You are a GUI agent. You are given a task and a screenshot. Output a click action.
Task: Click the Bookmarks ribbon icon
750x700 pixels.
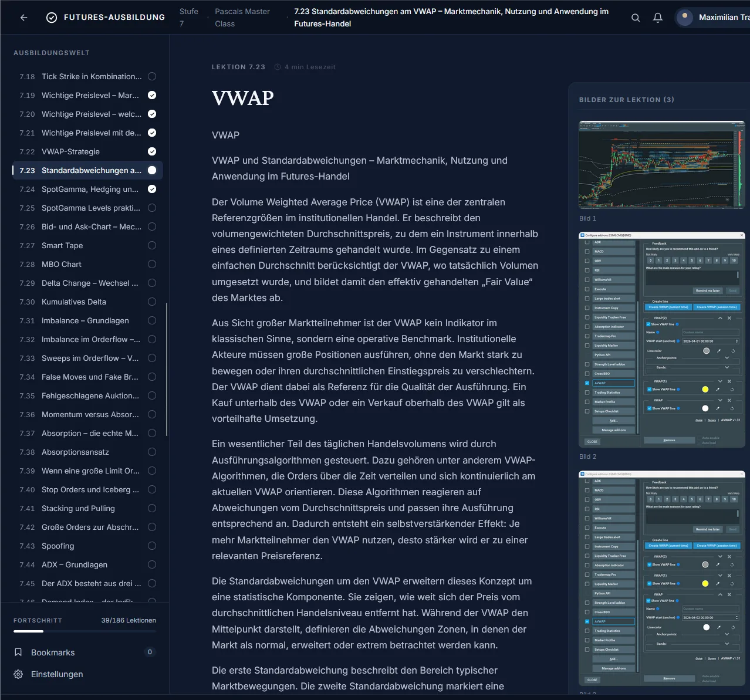coord(18,652)
